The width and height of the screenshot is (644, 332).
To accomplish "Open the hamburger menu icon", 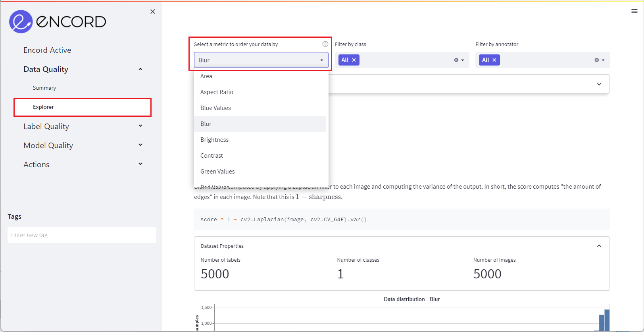I will 634,11.
